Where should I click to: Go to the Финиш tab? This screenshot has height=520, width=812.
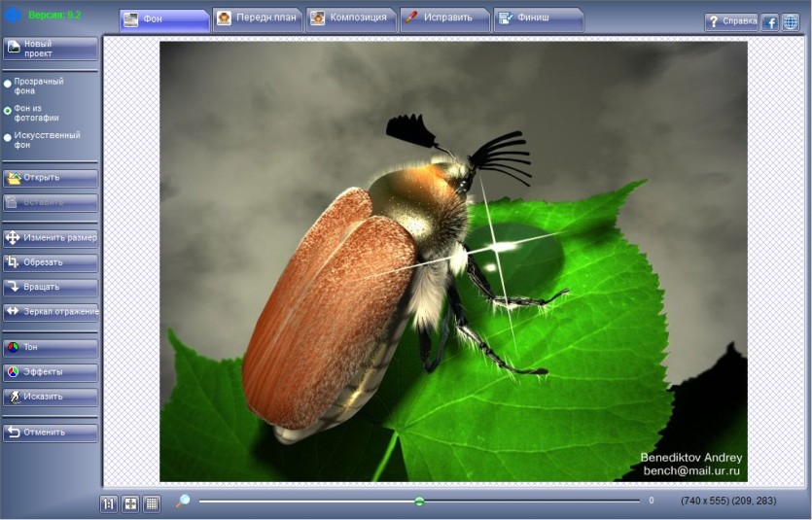point(539,19)
